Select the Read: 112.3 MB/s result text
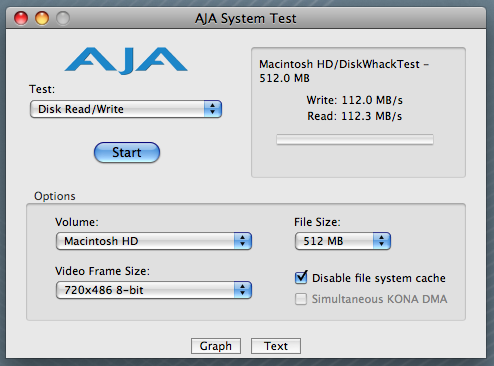The height and width of the screenshot is (366, 494). click(x=355, y=116)
